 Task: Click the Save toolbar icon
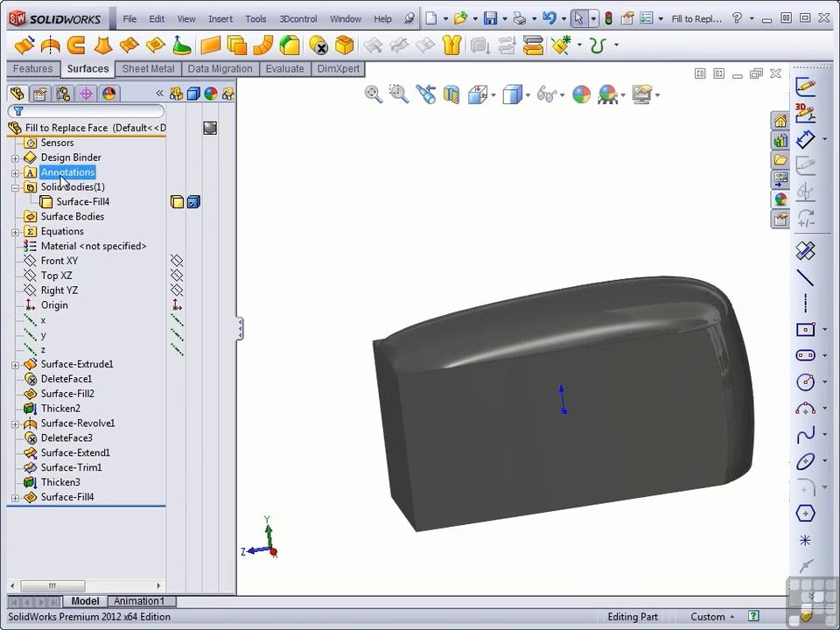(x=490, y=18)
